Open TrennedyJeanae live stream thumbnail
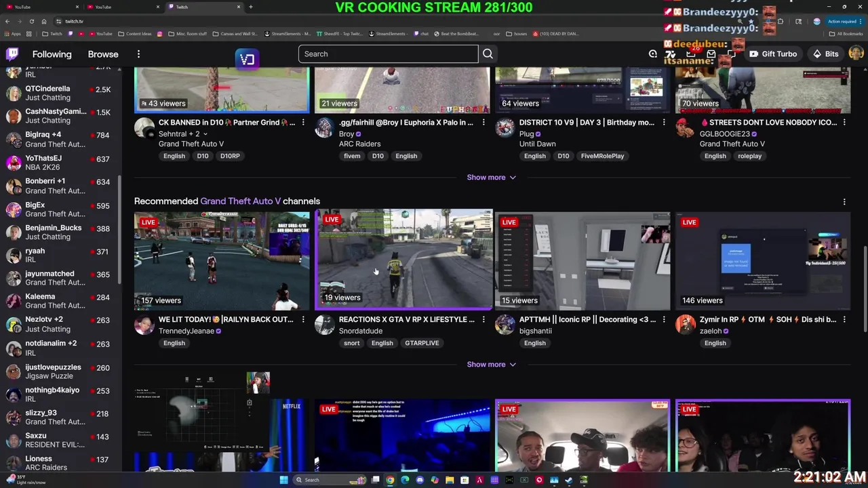 pyautogui.click(x=222, y=261)
